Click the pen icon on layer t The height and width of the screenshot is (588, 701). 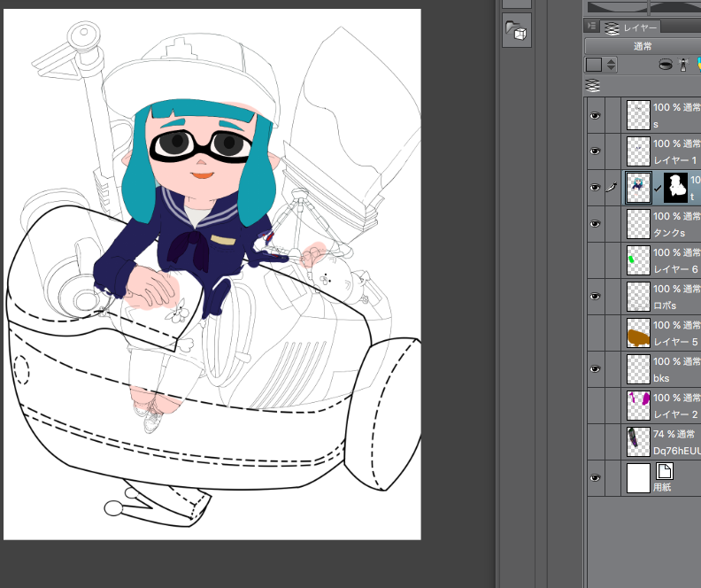coord(611,188)
